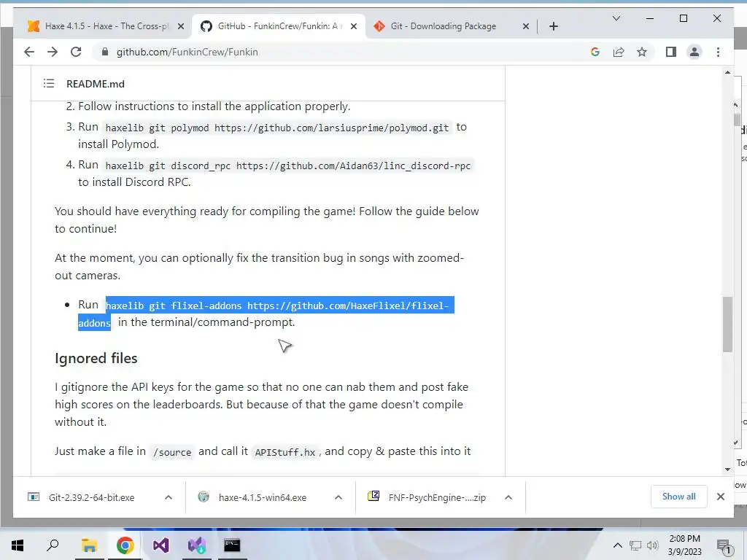Show hidden system tray icons
This screenshot has width=747, height=560.
tap(617, 545)
